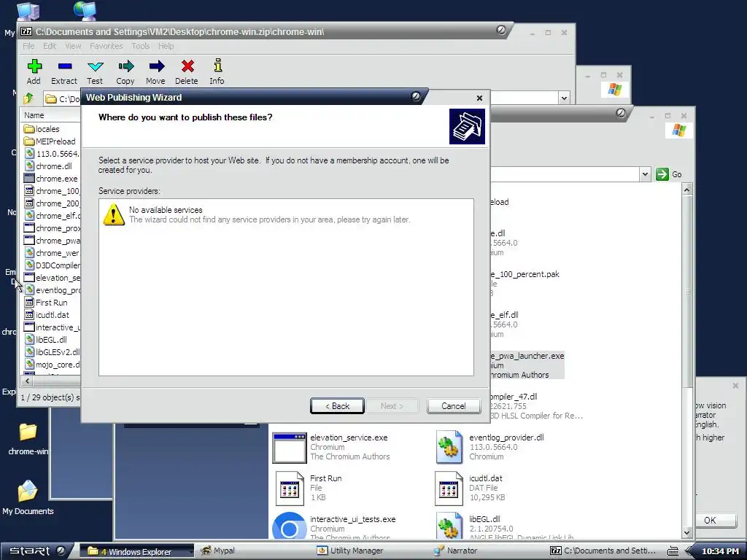Click the up-folder arrow icon in 7-Zip
This screenshot has width=747, height=560.
coord(28,98)
